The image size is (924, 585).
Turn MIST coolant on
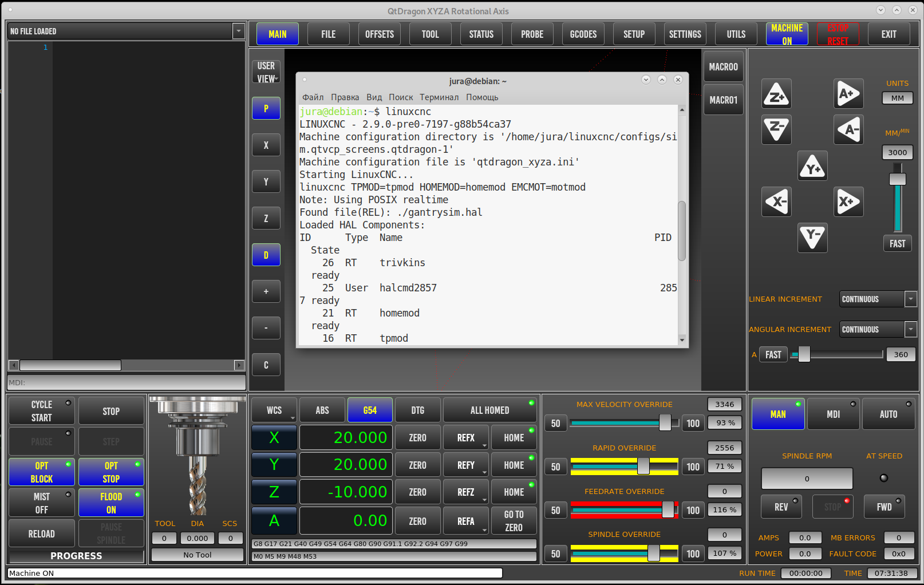tap(42, 503)
